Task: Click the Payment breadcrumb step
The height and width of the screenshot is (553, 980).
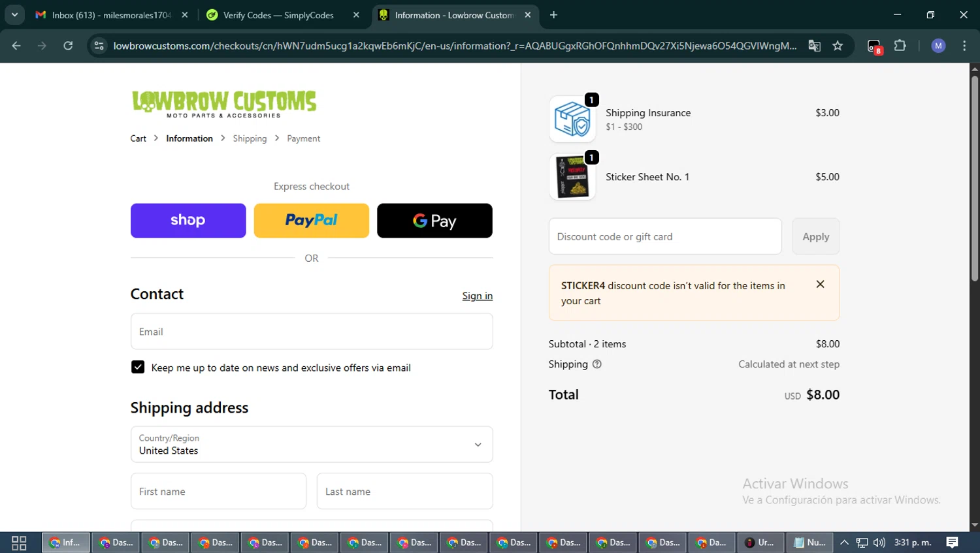Action: click(x=303, y=138)
